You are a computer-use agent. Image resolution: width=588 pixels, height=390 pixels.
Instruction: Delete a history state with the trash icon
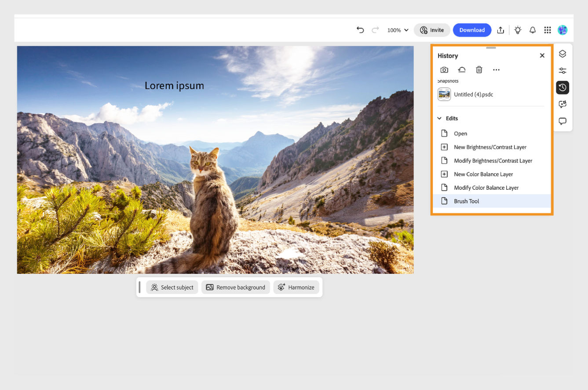point(479,70)
